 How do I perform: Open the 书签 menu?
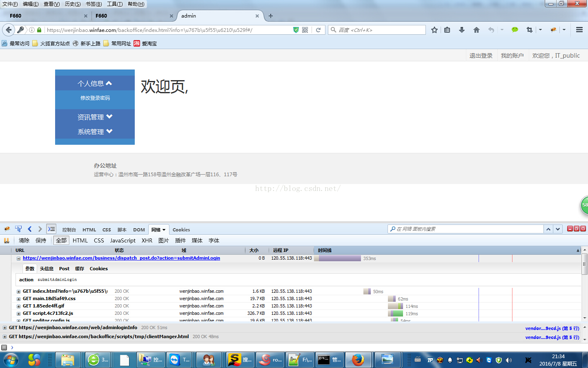click(94, 4)
